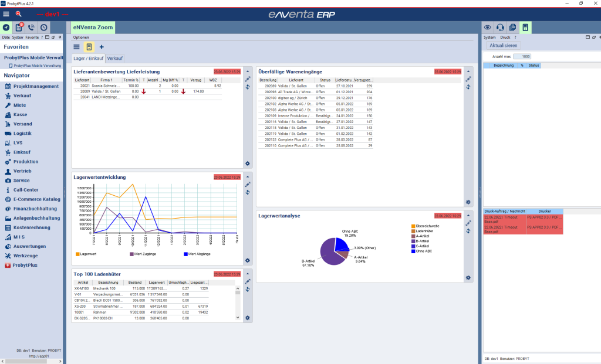
Task: Switch to the Verkauf tab
Action: pyautogui.click(x=115, y=59)
